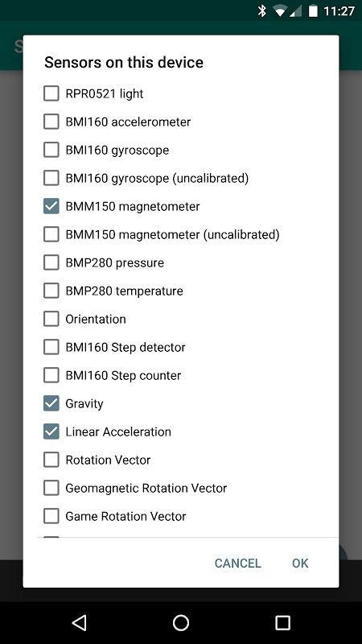Tap the Android back navigation icon
The height and width of the screenshot is (644, 362).
[x=79, y=622]
